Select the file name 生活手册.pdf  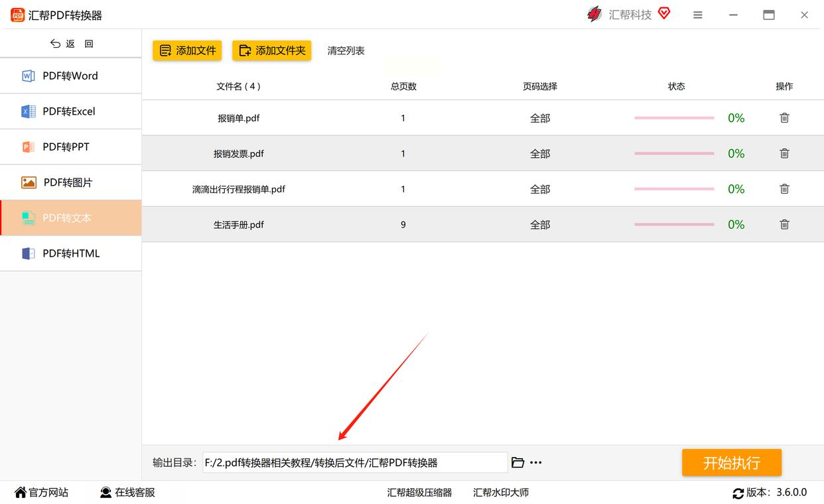(x=239, y=224)
